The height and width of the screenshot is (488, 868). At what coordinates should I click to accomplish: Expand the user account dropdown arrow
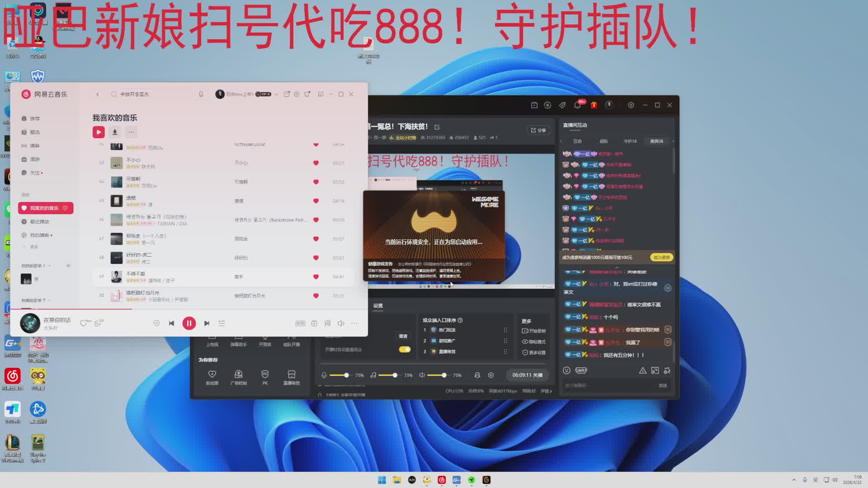(x=276, y=94)
